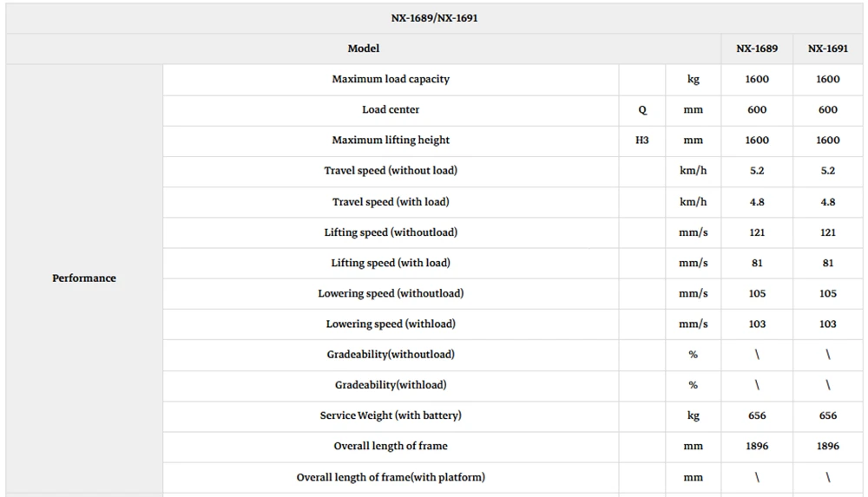Click the Q symbol cell
This screenshot has height=497, width=868.
tap(642, 109)
